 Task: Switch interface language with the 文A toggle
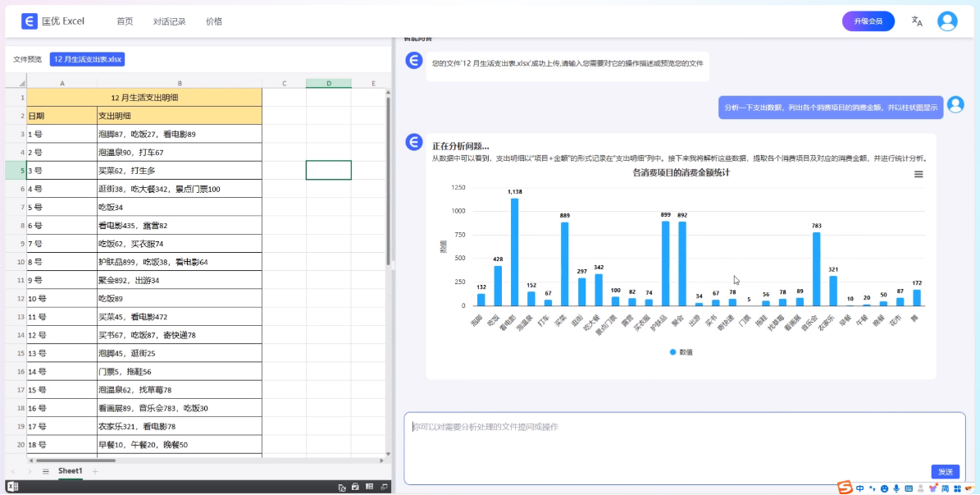click(x=916, y=21)
